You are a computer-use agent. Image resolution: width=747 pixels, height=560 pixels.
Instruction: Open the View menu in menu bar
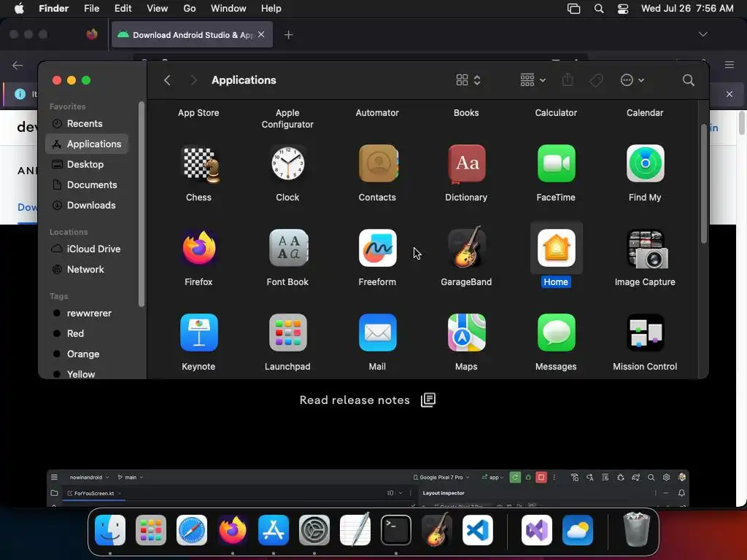pos(158,9)
